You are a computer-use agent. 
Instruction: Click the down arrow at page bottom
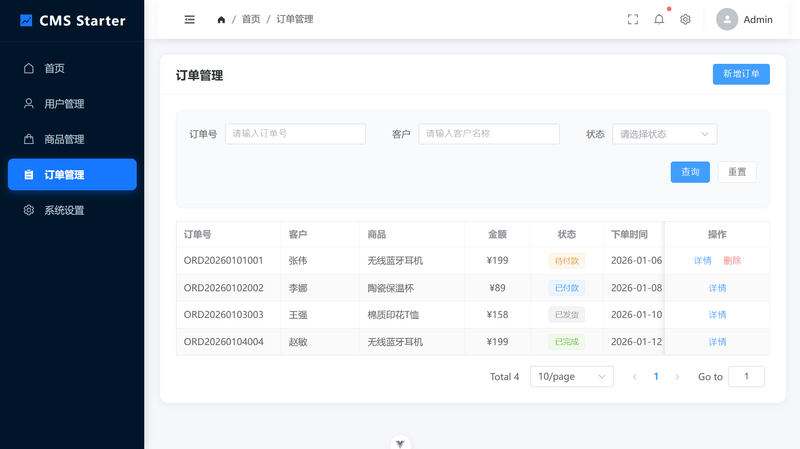(400, 443)
